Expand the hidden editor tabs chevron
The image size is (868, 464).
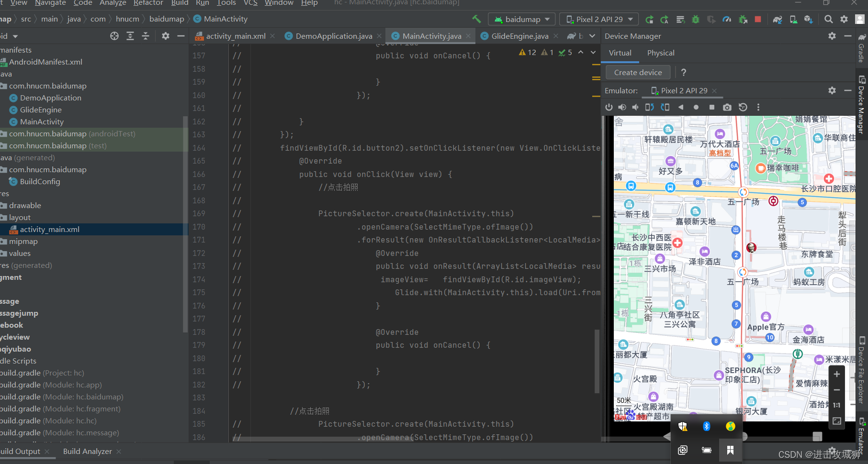click(x=592, y=36)
